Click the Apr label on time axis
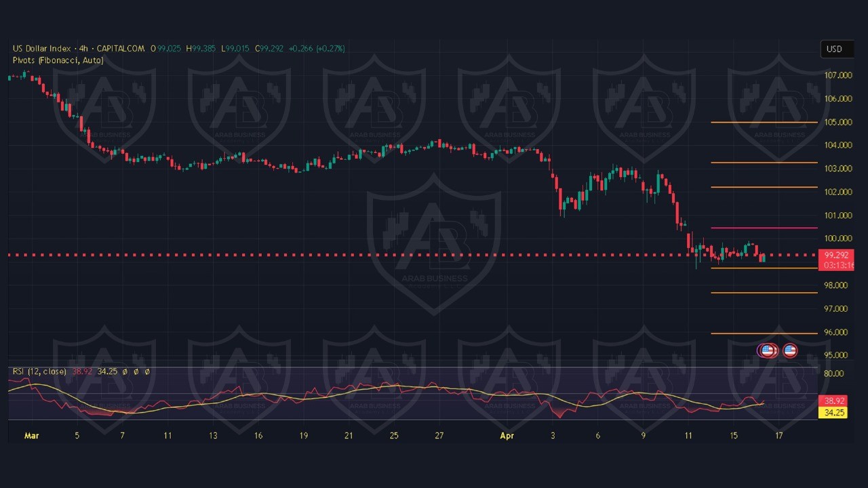 pos(507,436)
